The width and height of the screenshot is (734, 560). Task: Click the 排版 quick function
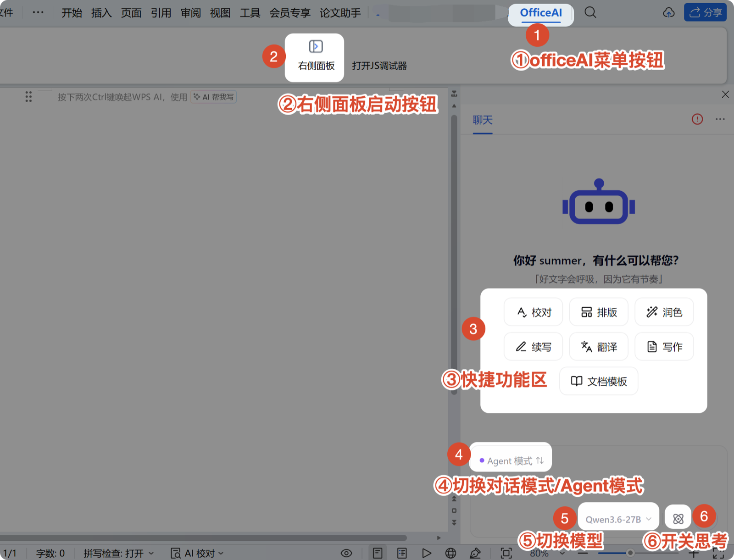point(599,312)
